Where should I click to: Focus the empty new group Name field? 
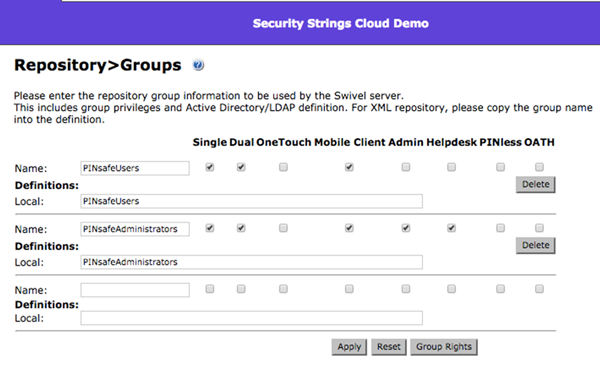coord(135,290)
